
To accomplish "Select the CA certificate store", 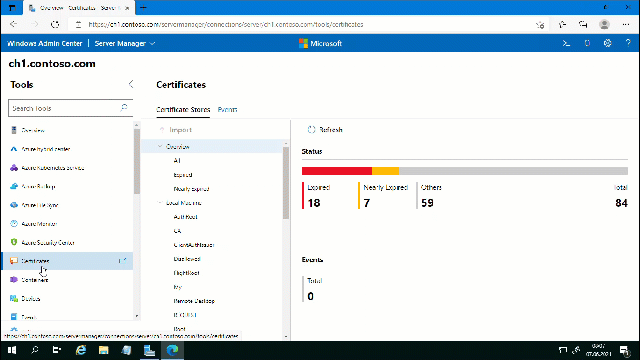I will tap(177, 231).
